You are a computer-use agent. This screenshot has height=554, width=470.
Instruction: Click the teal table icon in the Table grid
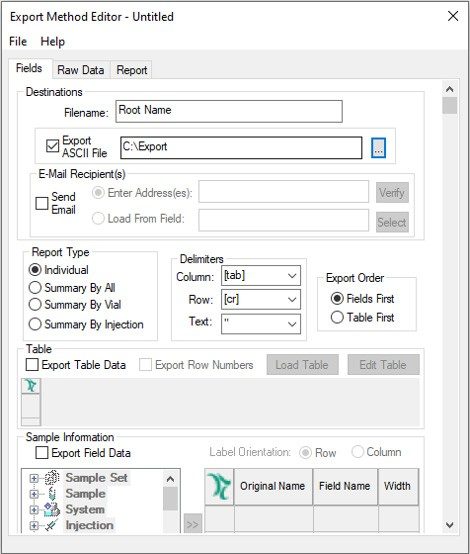coord(31,385)
